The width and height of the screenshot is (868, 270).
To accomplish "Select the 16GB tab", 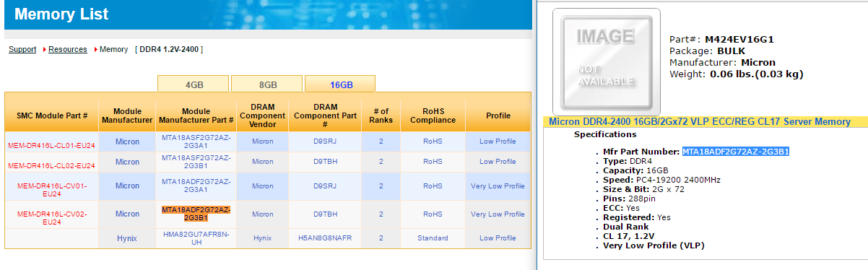I will [341, 84].
